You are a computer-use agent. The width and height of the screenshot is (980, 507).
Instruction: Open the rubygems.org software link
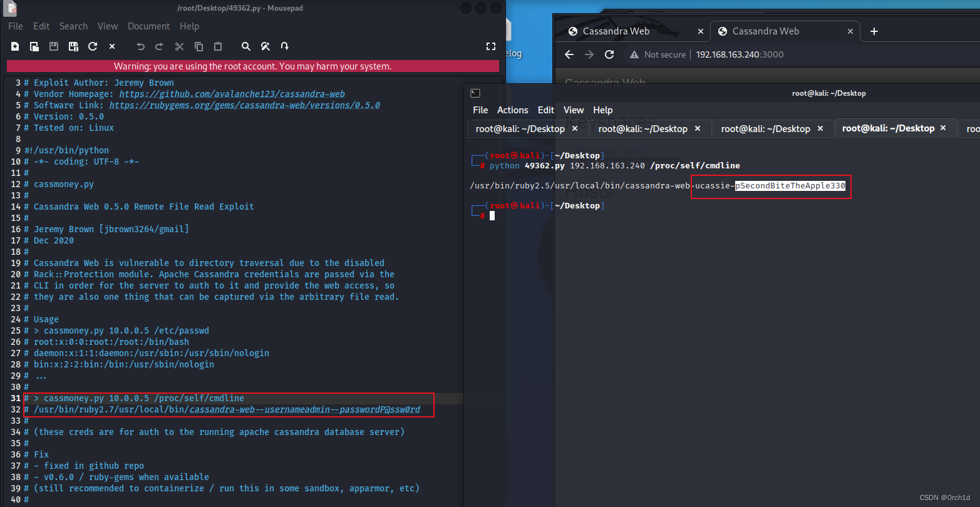(244, 105)
